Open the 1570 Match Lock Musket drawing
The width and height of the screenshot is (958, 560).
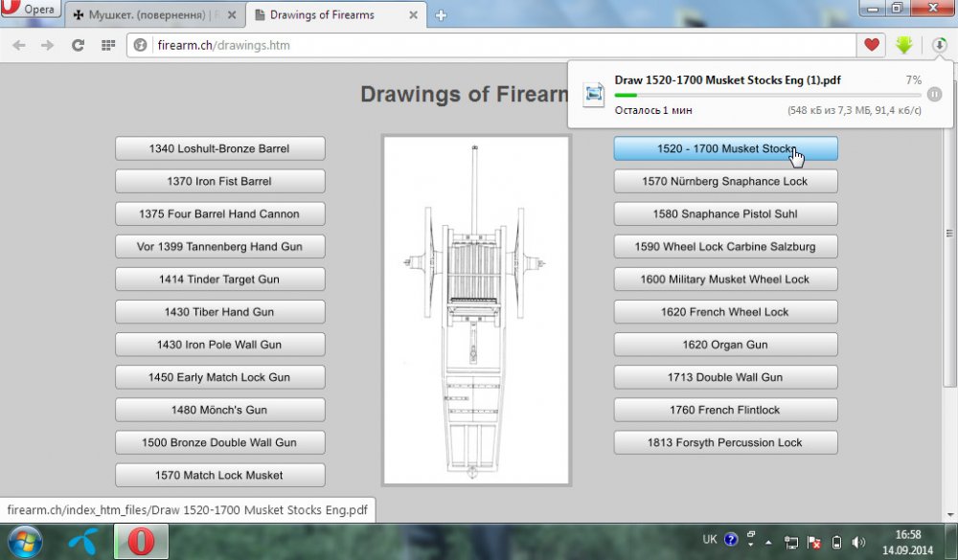[220, 475]
